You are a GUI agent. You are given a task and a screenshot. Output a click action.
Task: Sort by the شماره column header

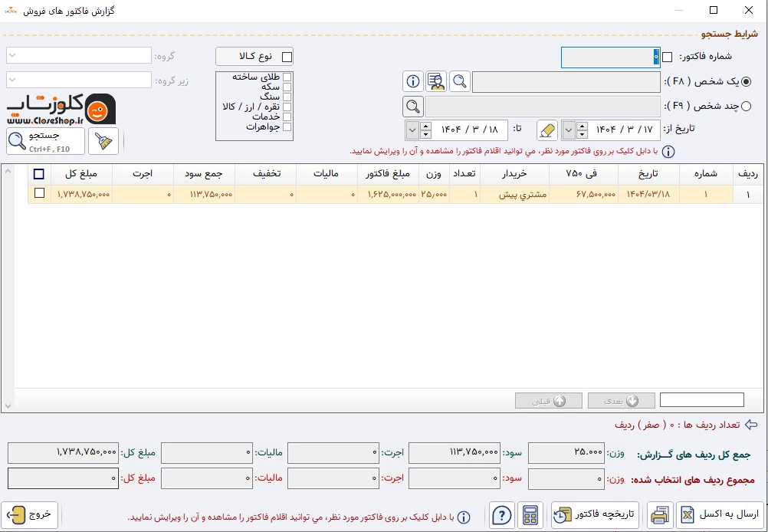(x=706, y=174)
